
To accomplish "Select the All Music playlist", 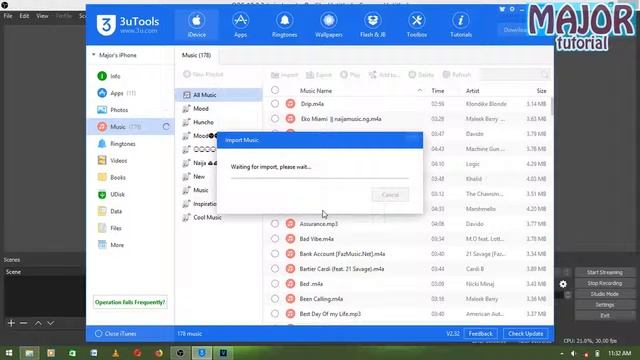I will [x=219, y=95].
